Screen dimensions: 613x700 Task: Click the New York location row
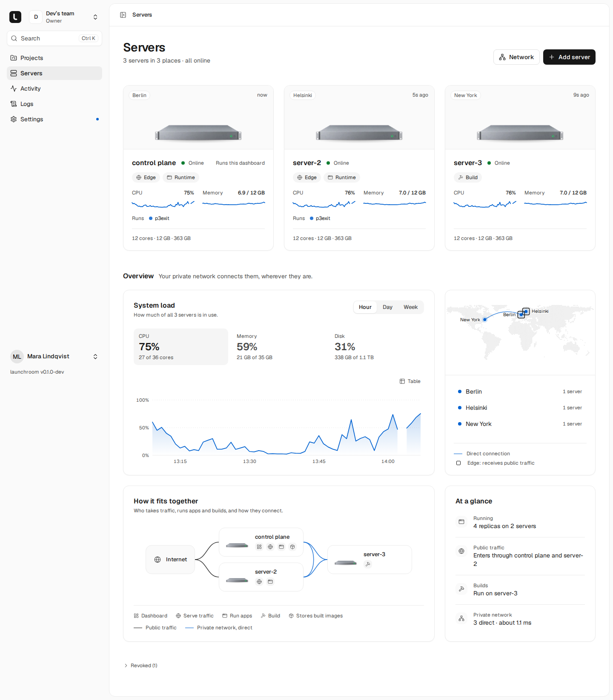(520, 424)
